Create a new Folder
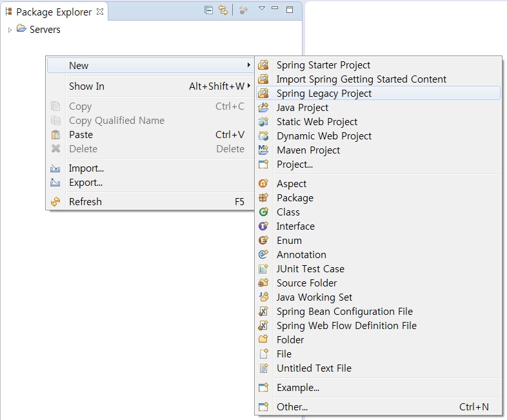 pyautogui.click(x=378, y=339)
